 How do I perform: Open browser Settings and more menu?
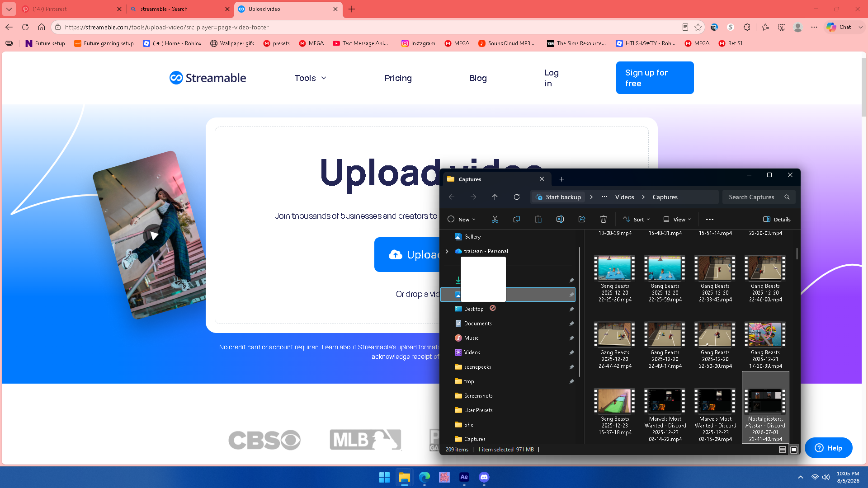(814, 27)
